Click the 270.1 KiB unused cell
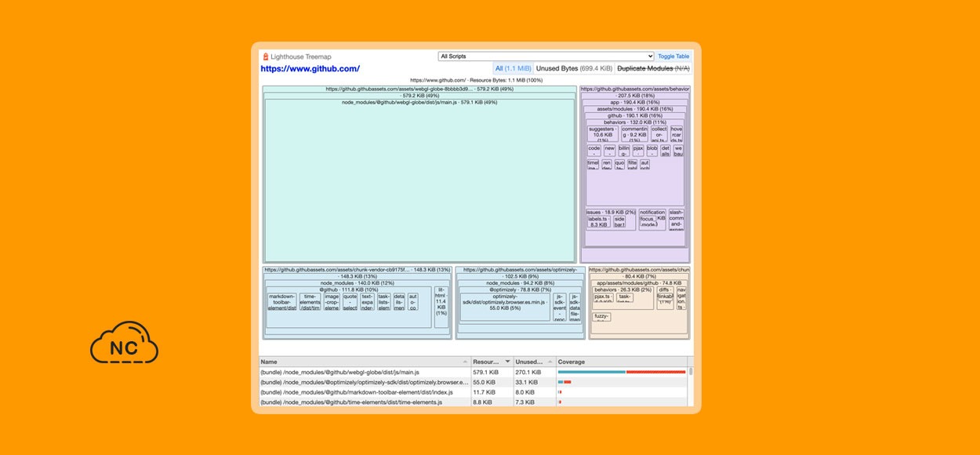The image size is (980, 455). [x=534, y=372]
